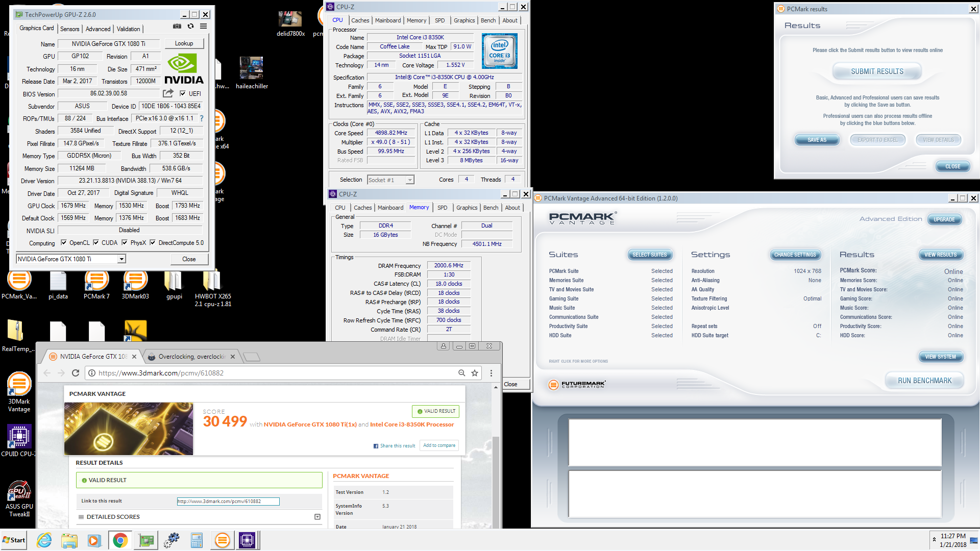Image resolution: width=980 pixels, height=551 pixels.
Task: Click the scroll-up arrow of the Chrome page
Action: click(x=495, y=388)
